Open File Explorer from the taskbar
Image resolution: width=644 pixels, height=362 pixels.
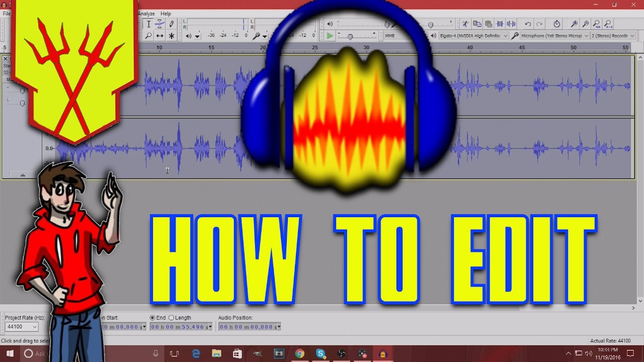click(x=216, y=353)
